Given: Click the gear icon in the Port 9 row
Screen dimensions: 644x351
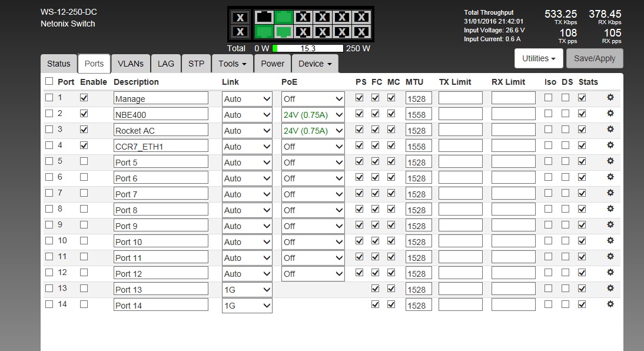Looking at the screenshot, I should (x=610, y=224).
